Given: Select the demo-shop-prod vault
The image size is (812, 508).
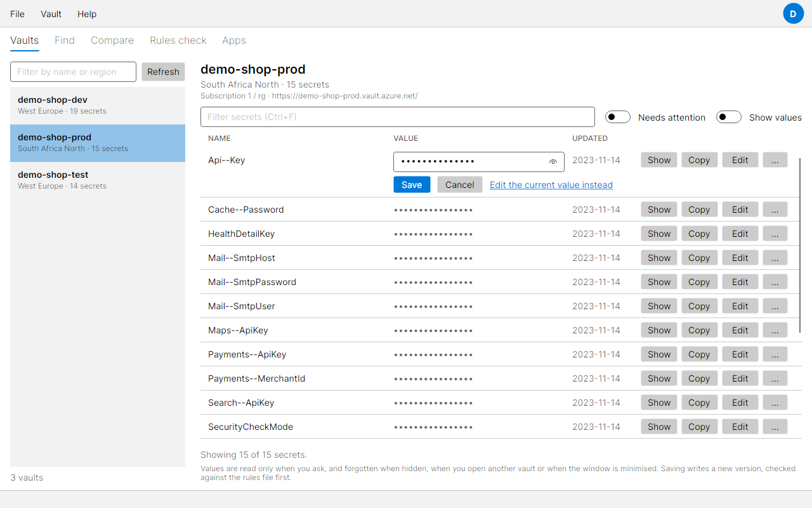Looking at the screenshot, I should coord(98,143).
